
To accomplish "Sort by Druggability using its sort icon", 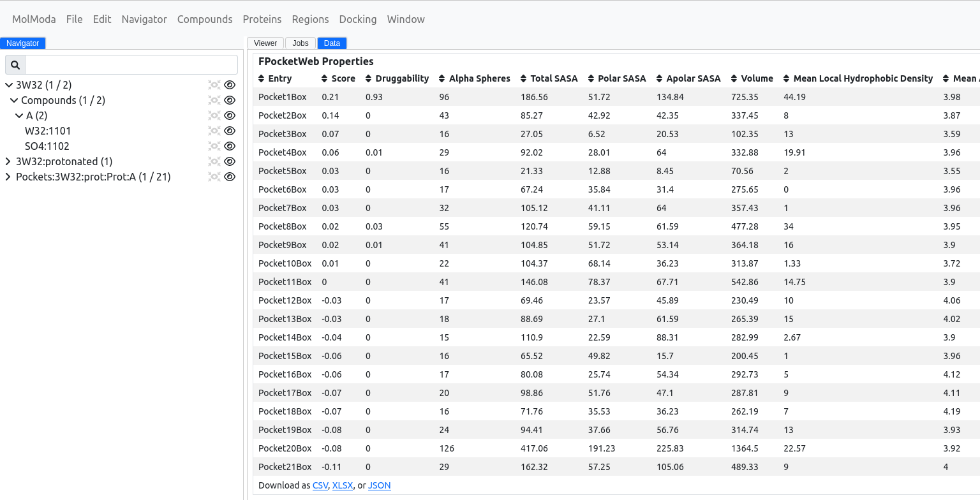I will [x=369, y=78].
